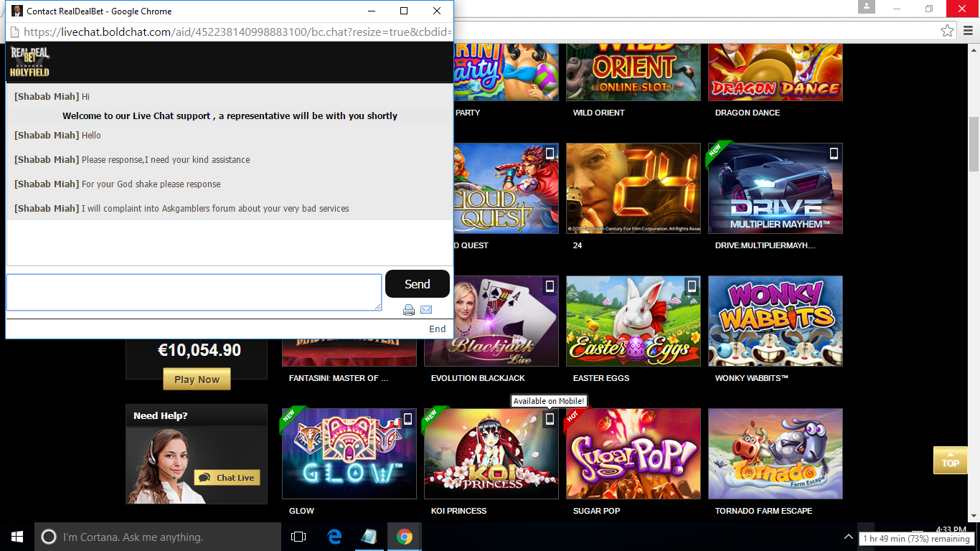
Task: Open Task View on the taskbar
Action: point(298,537)
